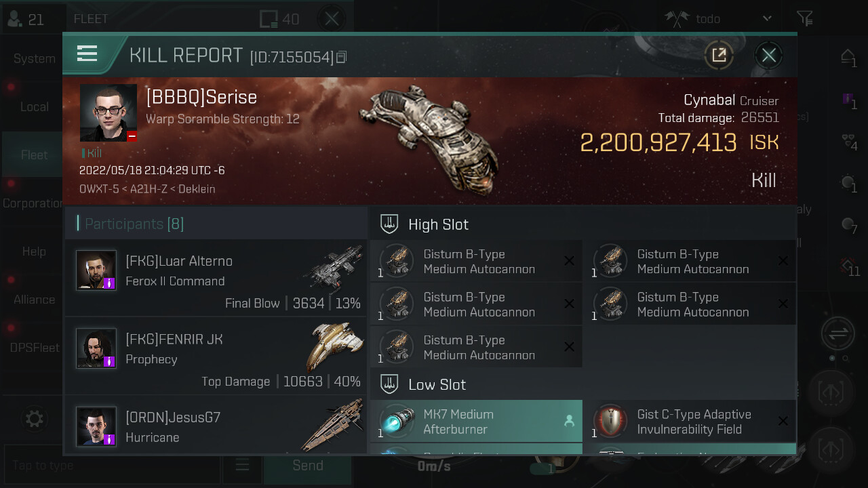
Task: Click the Gist C-Type Adaptive Invulnerability Field icon
Action: pyautogui.click(x=610, y=421)
